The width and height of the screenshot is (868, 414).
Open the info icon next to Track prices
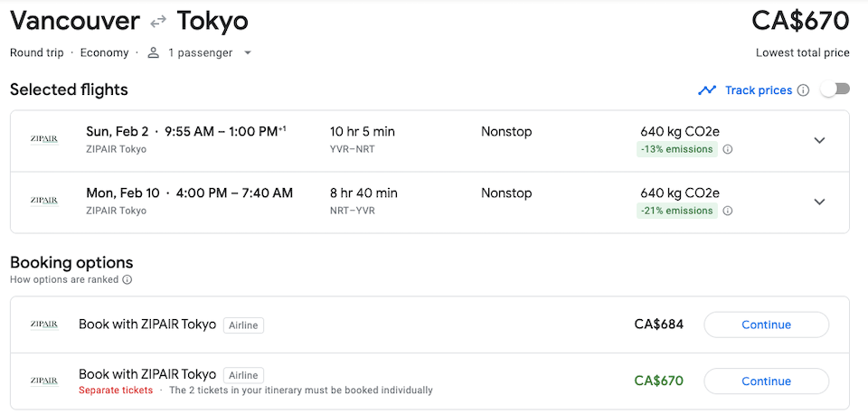pos(803,90)
